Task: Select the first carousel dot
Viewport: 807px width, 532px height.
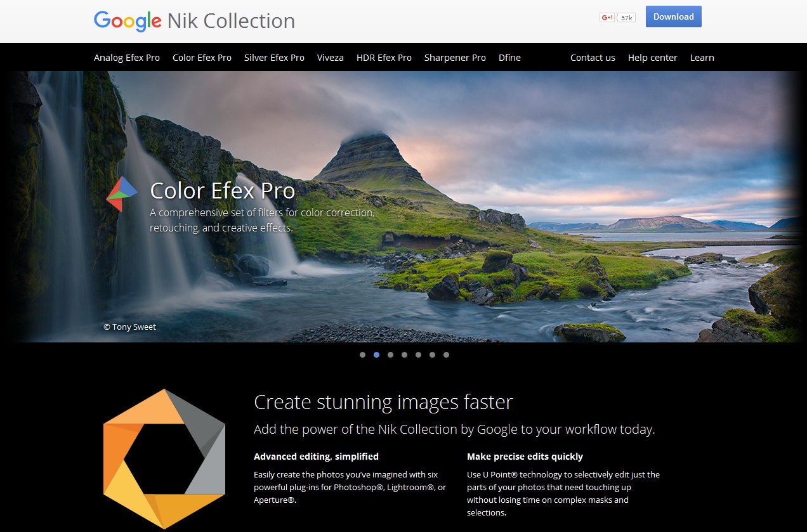Action: click(x=363, y=355)
